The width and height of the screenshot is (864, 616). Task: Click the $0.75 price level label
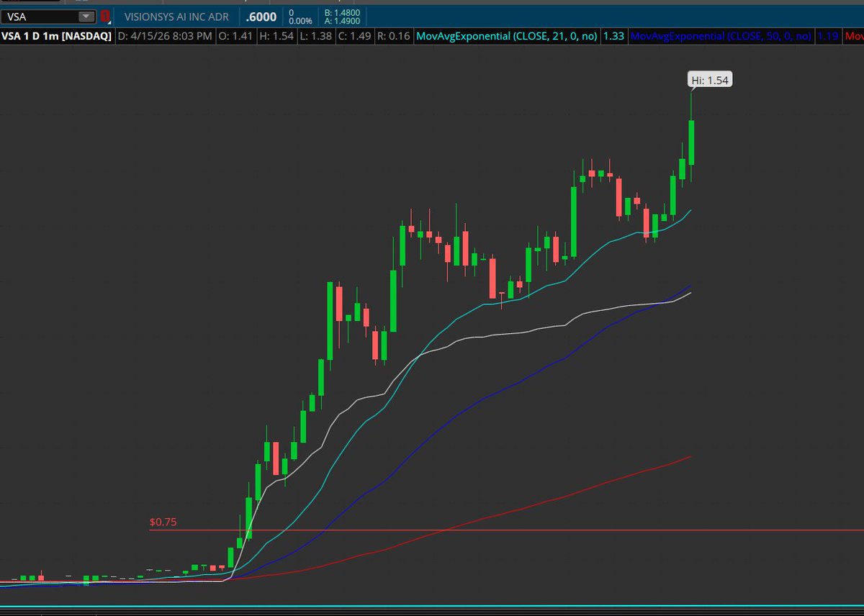(x=163, y=522)
